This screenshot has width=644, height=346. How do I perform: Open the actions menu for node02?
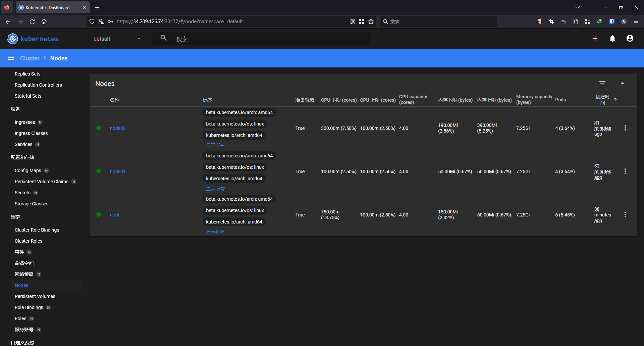(x=625, y=128)
